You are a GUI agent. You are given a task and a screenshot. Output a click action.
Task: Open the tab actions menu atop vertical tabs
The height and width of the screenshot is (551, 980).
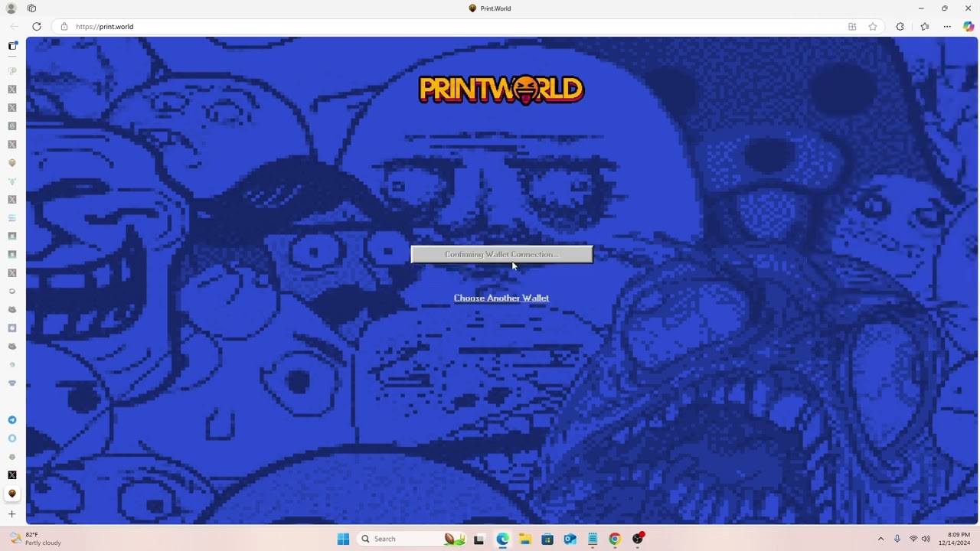[x=12, y=46]
